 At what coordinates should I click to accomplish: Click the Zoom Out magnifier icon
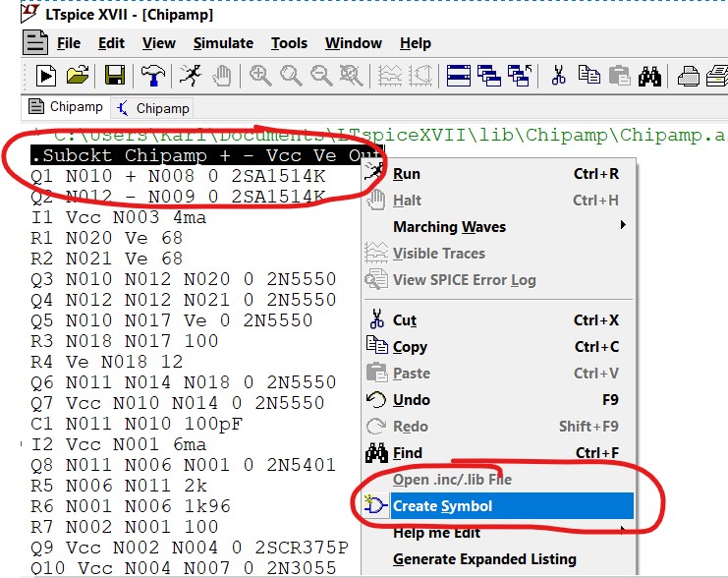click(321, 76)
